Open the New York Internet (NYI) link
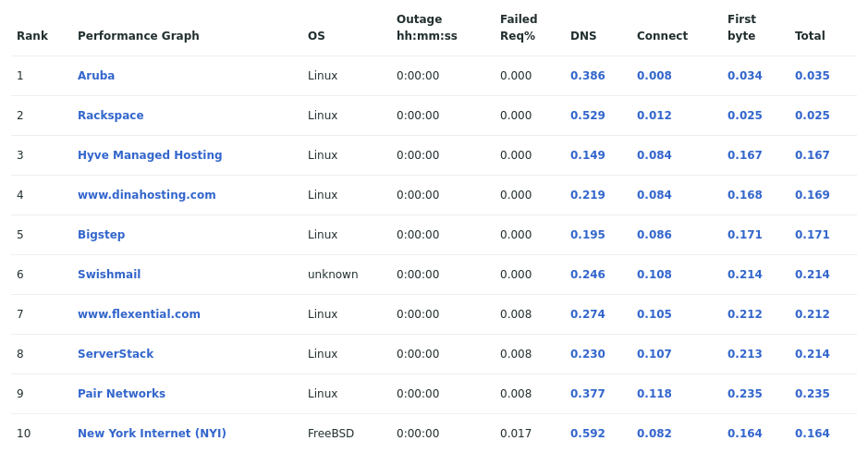The width and height of the screenshot is (868, 453). 152,434
